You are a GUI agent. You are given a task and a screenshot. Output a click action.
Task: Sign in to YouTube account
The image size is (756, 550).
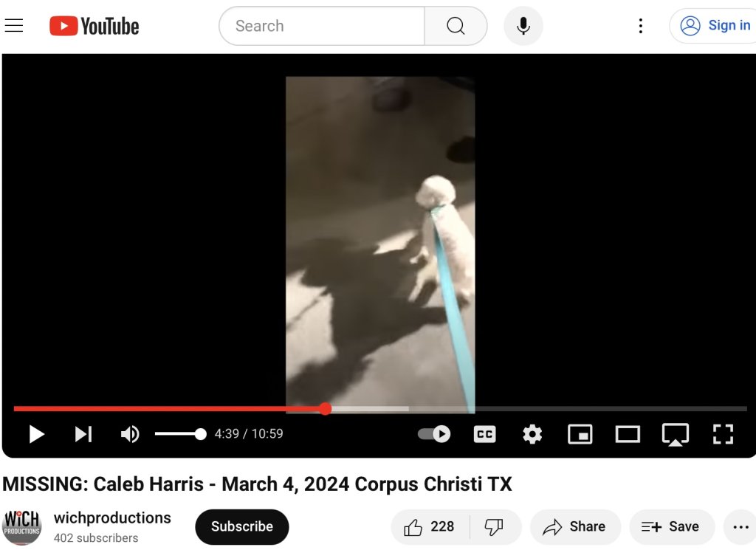(x=715, y=26)
